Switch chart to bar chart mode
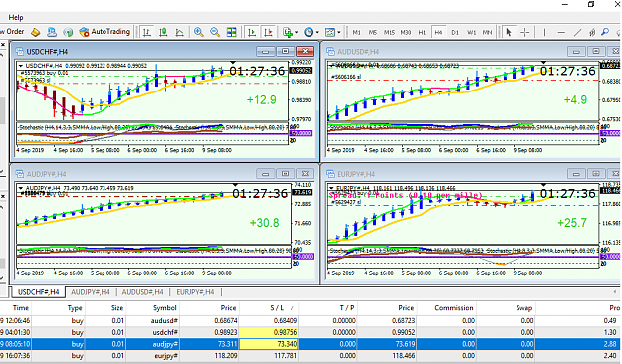The height and width of the screenshot is (364, 622). click(x=146, y=32)
